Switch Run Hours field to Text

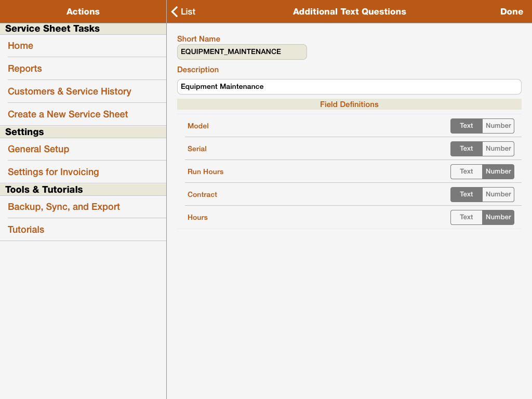pyautogui.click(x=467, y=171)
